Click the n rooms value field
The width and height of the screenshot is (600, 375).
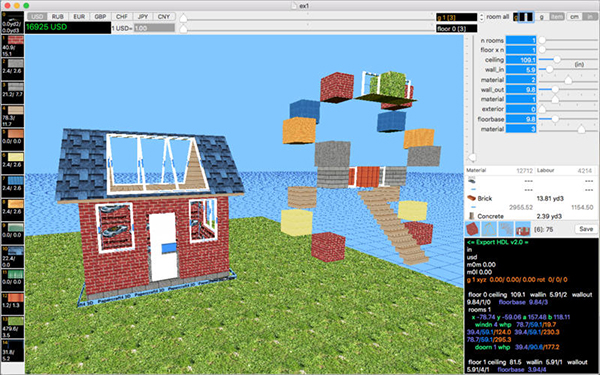pyautogui.click(x=521, y=40)
